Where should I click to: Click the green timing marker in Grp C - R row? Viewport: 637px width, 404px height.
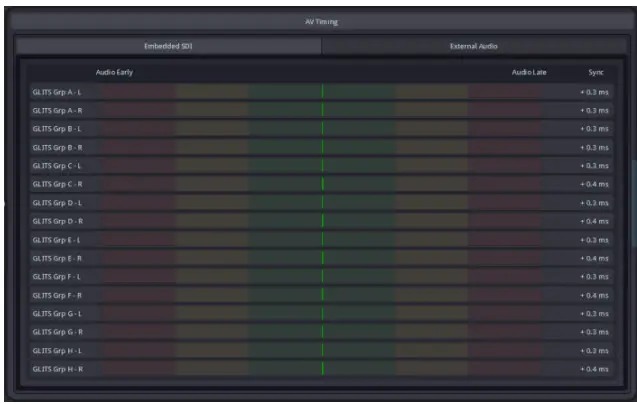point(323,184)
